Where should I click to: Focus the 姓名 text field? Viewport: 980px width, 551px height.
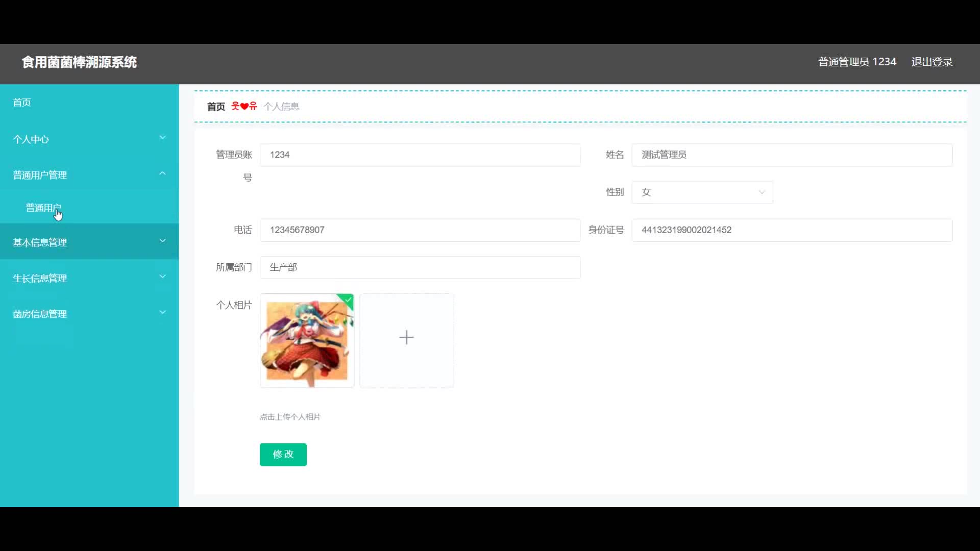coord(791,155)
